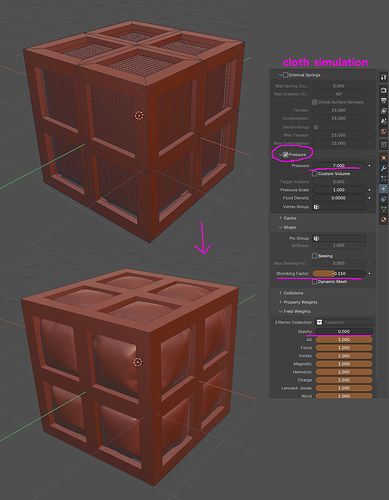Disable the Pressure panel checkbox
The width and height of the screenshot is (389, 500).
pos(286,154)
